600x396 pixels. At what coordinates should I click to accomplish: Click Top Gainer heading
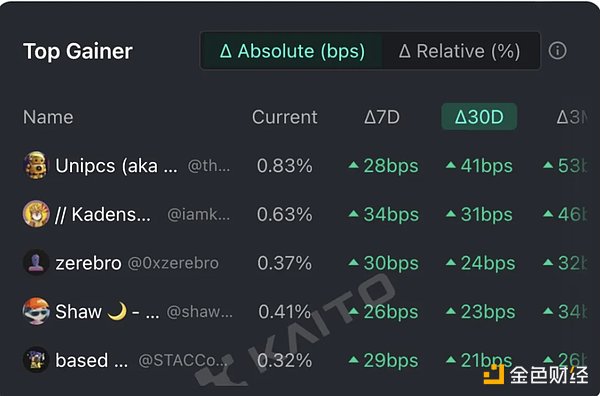click(78, 51)
